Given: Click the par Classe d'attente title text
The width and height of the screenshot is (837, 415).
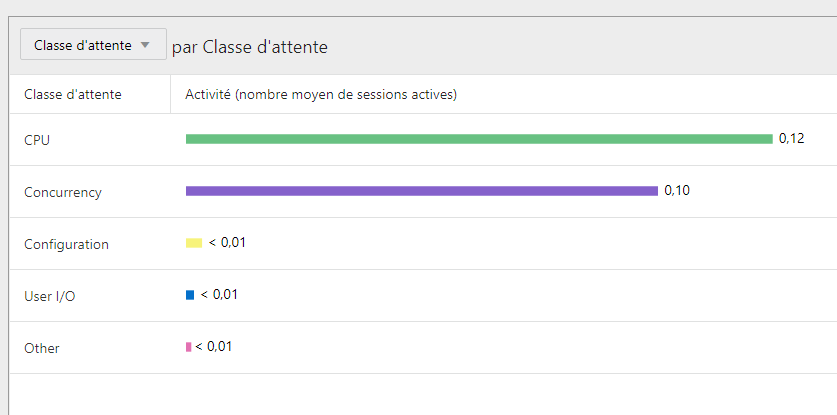Looking at the screenshot, I should 250,47.
